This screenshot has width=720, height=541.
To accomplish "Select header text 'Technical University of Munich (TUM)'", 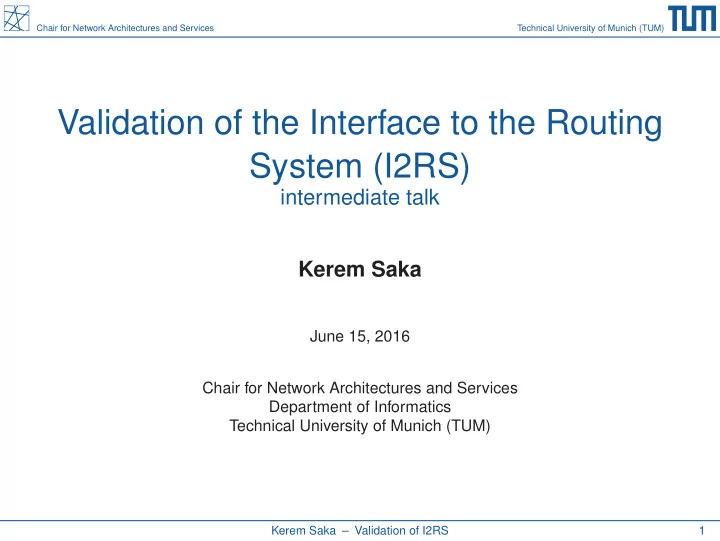I will tap(591, 28).
